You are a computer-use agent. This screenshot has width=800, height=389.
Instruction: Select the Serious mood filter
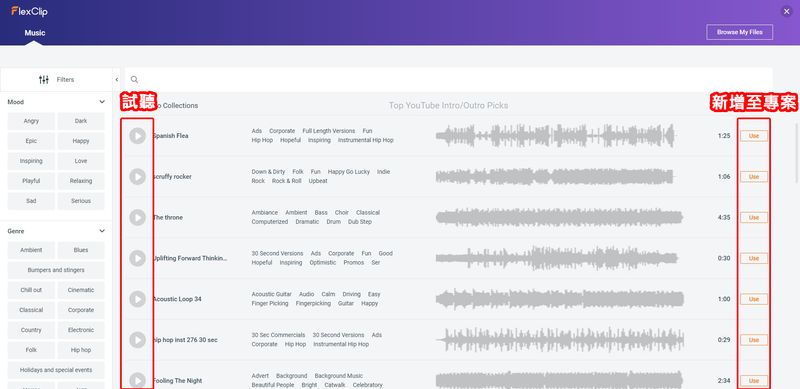[x=81, y=201]
